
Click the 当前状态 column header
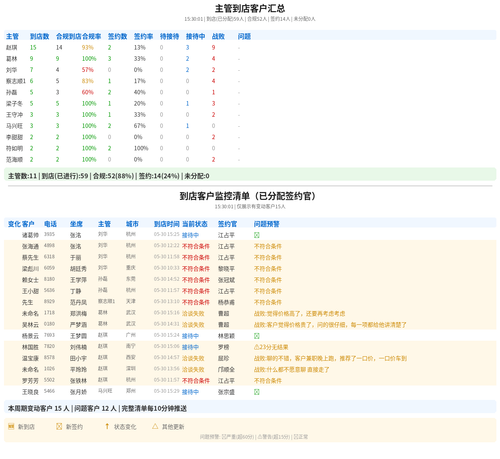point(195,224)
